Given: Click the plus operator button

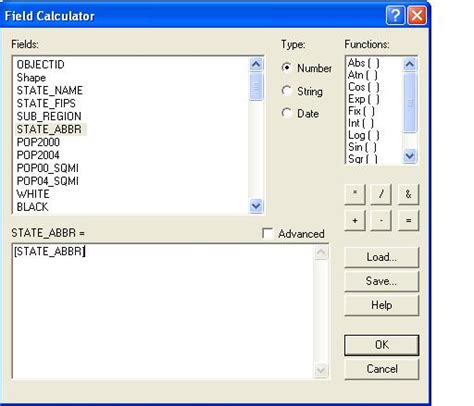Looking at the screenshot, I should 355,220.
